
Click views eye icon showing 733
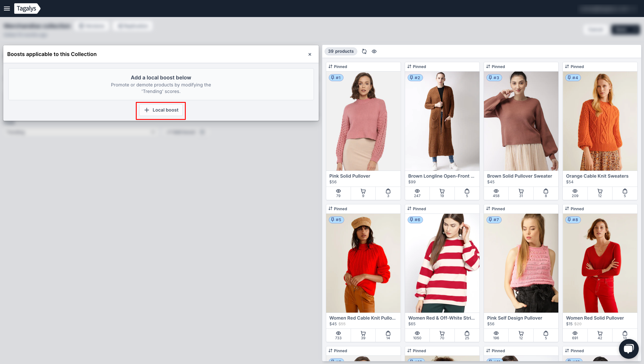coord(338,333)
